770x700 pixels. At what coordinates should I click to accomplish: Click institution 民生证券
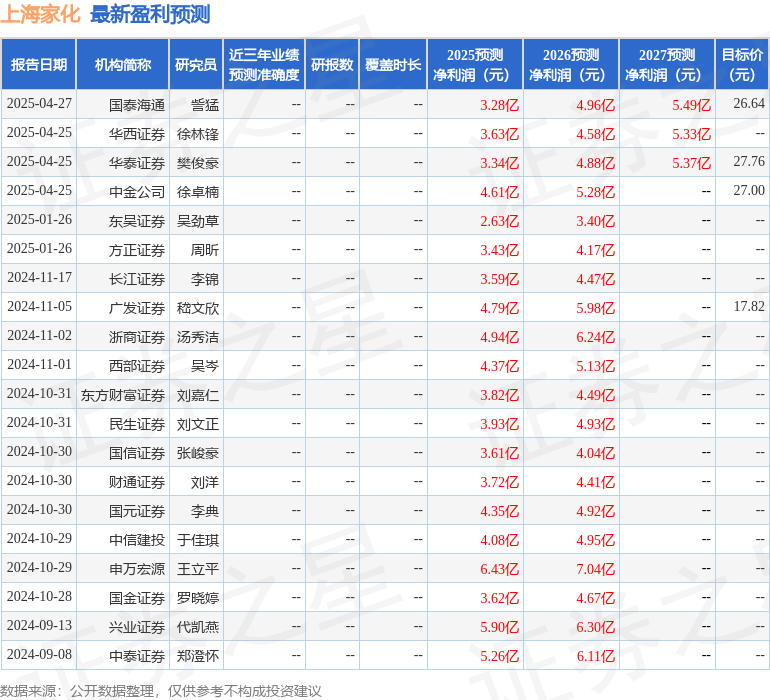point(137,424)
